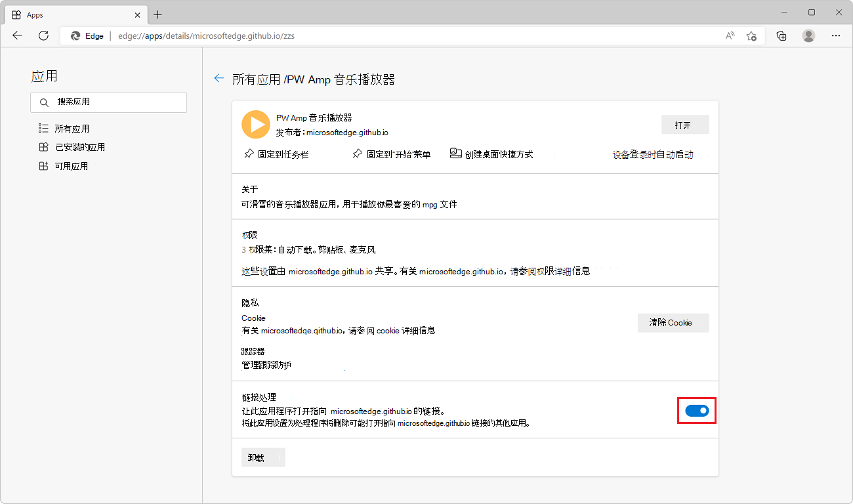Reload the page with refresh icon

point(43,35)
